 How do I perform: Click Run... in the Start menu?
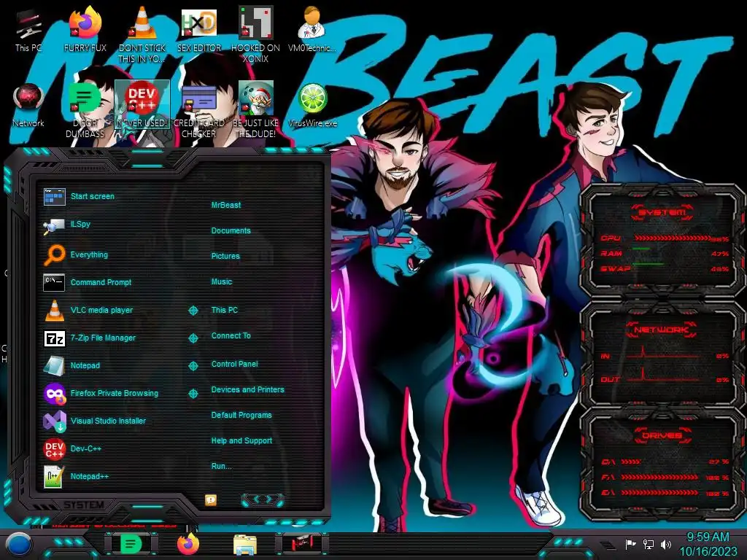221,466
